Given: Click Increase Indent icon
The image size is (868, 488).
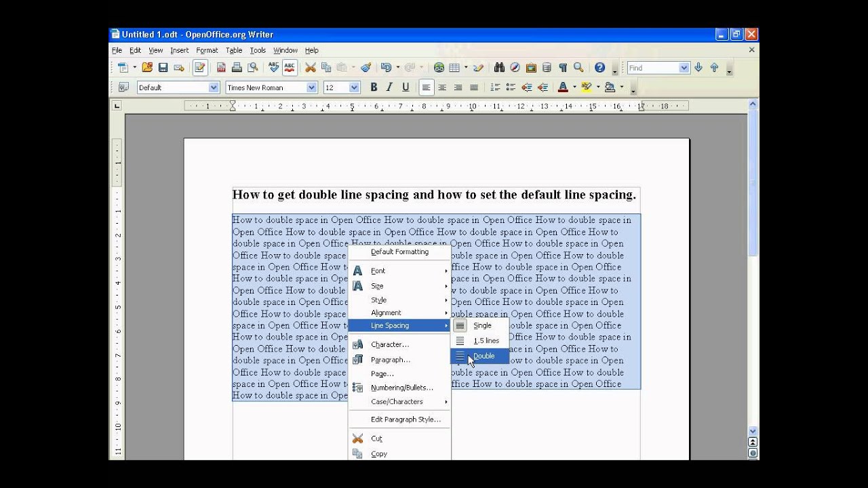Looking at the screenshot, I should (542, 87).
